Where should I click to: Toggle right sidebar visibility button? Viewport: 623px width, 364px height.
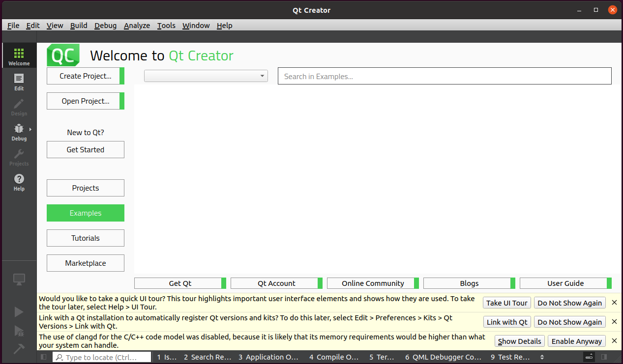[x=604, y=357]
